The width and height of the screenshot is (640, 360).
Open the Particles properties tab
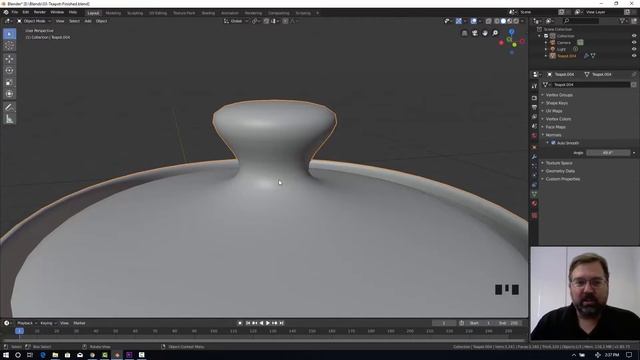click(534, 166)
